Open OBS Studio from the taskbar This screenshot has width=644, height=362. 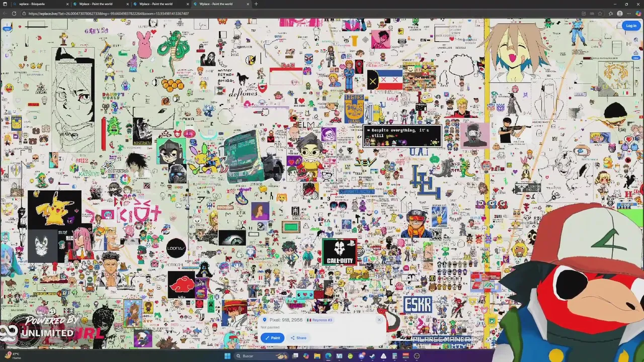[x=417, y=356]
